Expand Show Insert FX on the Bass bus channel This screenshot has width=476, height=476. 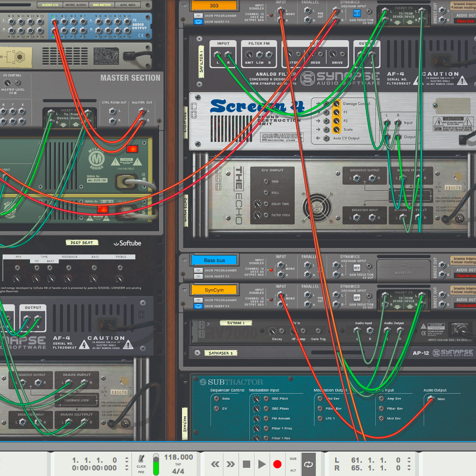[x=198, y=276]
